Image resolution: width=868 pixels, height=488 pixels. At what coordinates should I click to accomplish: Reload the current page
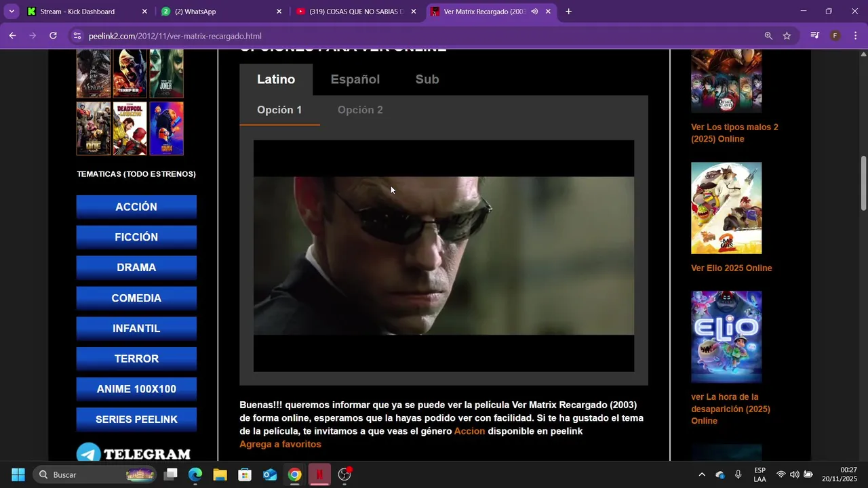[x=53, y=36]
